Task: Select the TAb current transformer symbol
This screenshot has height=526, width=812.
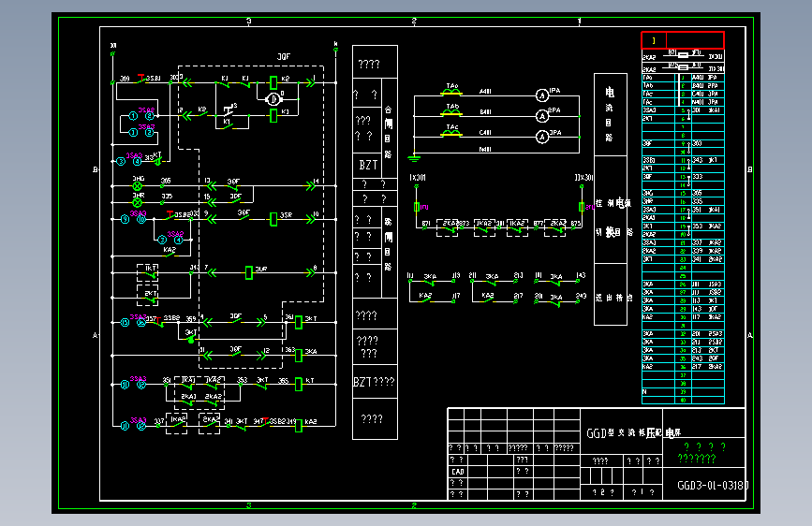Action: 451,113
